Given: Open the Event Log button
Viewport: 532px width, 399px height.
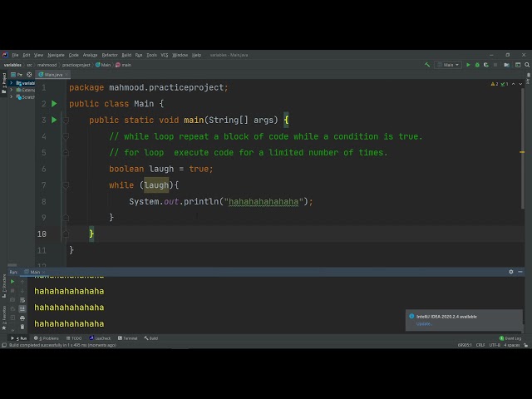Looking at the screenshot, I should pos(510,338).
